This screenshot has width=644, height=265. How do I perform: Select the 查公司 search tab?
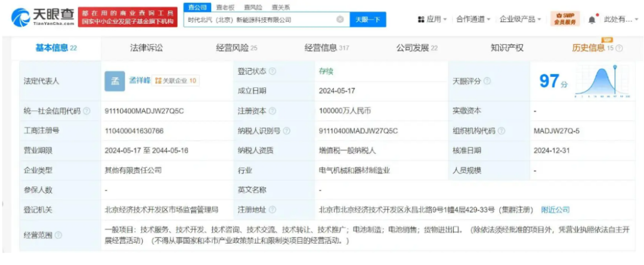197,7
